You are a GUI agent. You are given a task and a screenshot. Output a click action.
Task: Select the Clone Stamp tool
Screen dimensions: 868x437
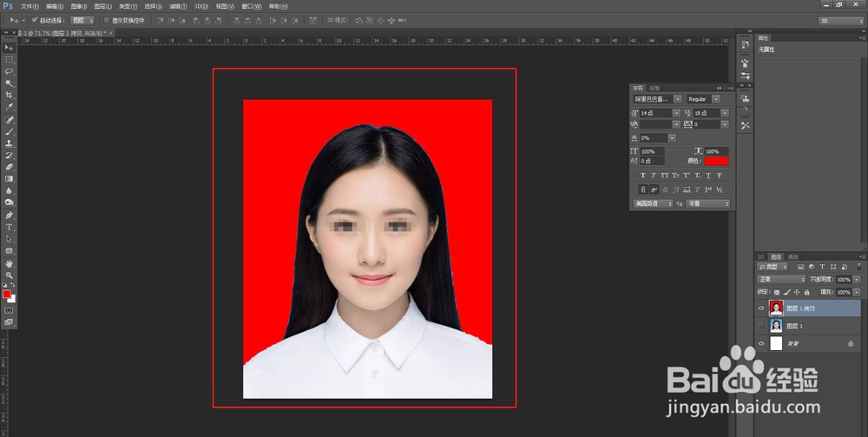pos(9,143)
